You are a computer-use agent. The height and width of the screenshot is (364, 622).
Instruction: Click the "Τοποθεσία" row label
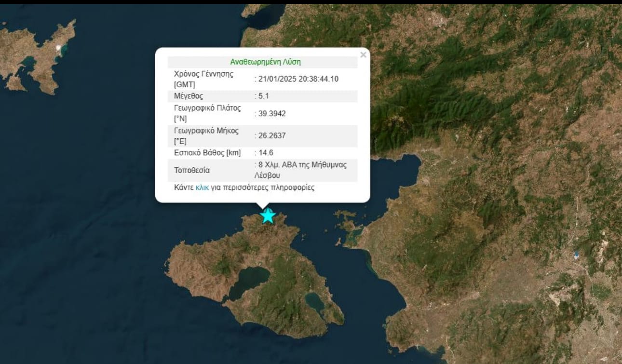coord(191,170)
